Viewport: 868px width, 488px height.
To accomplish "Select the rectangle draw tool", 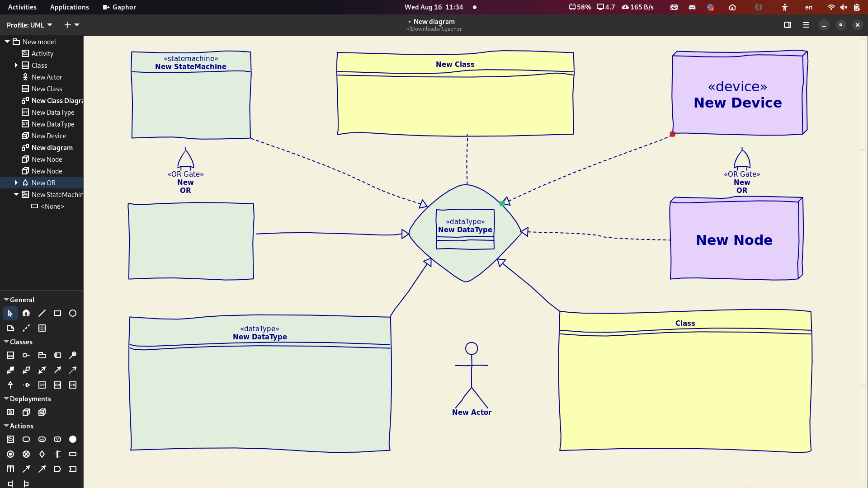I will (x=57, y=313).
